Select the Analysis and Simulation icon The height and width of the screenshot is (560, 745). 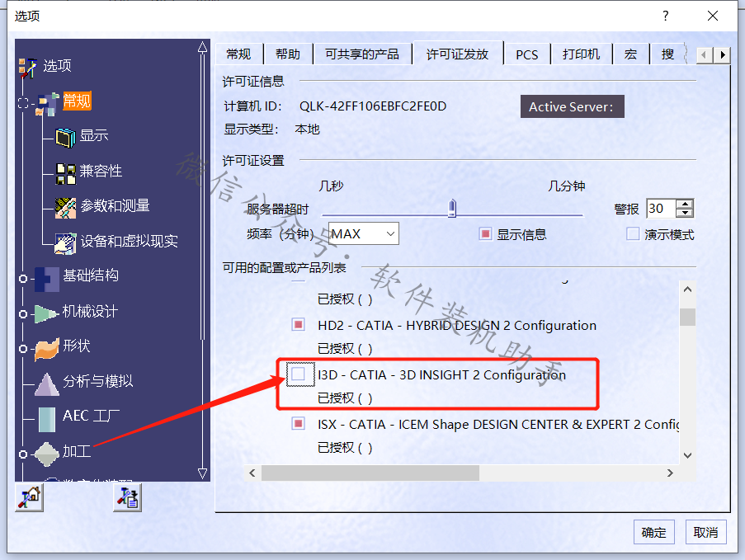pyautogui.click(x=46, y=384)
